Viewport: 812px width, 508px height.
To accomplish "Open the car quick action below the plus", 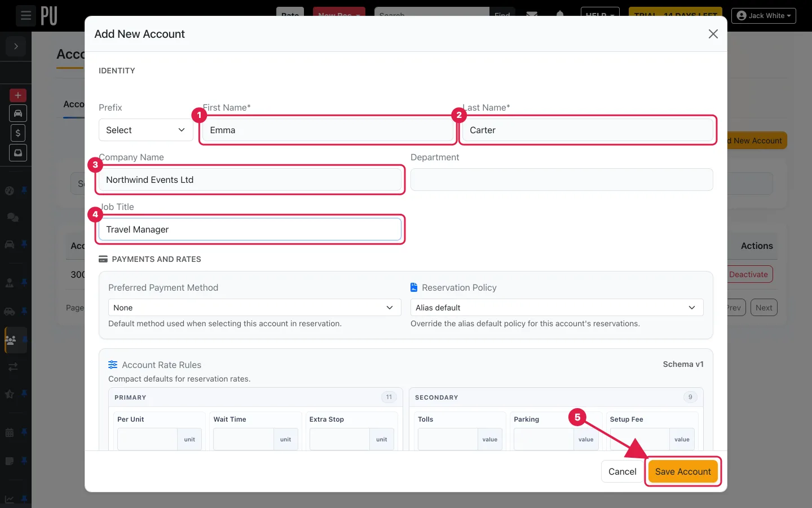I will tap(18, 113).
